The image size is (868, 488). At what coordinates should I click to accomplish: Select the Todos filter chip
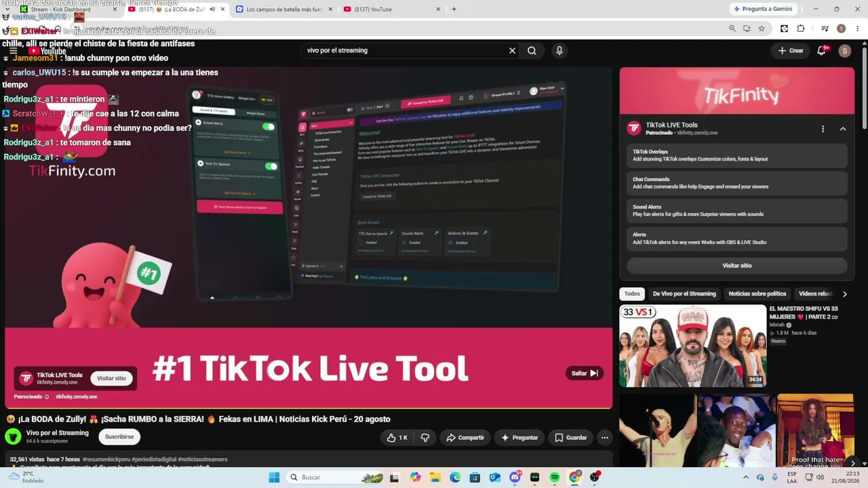(x=632, y=293)
